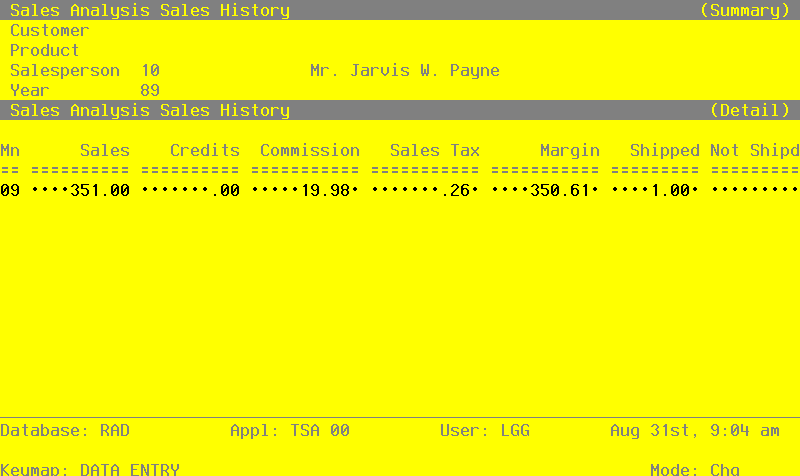Click the Summary title Sales Analysis Sales History

click(x=150, y=10)
